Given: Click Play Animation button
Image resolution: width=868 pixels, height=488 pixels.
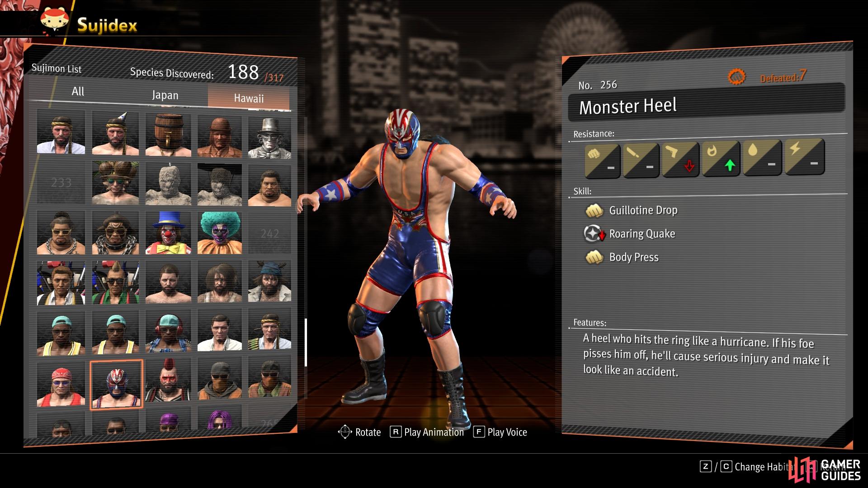Looking at the screenshot, I should click(x=427, y=432).
